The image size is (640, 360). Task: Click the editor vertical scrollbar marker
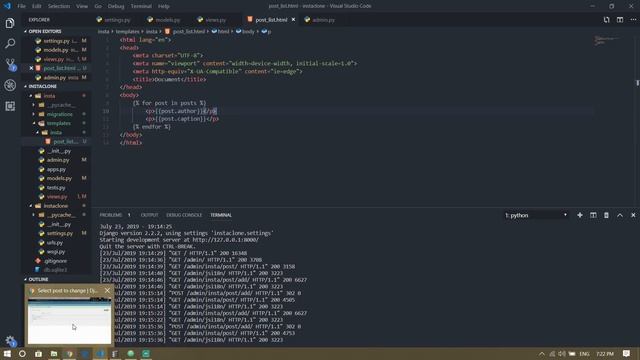(638, 83)
